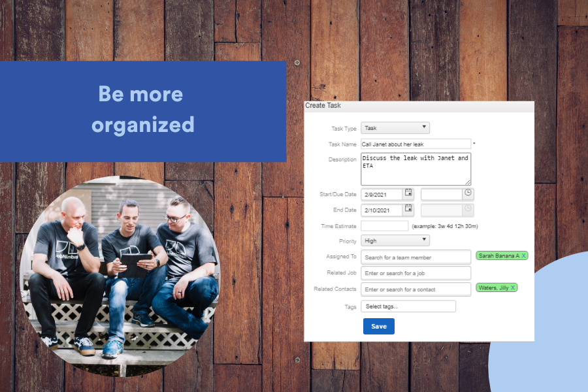Click the Related Job search field
The width and height of the screenshot is (588, 392).
click(416, 273)
